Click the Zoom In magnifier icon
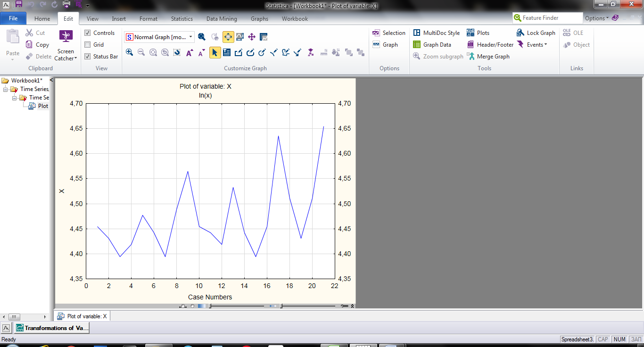This screenshot has height=347, width=644. pos(129,52)
